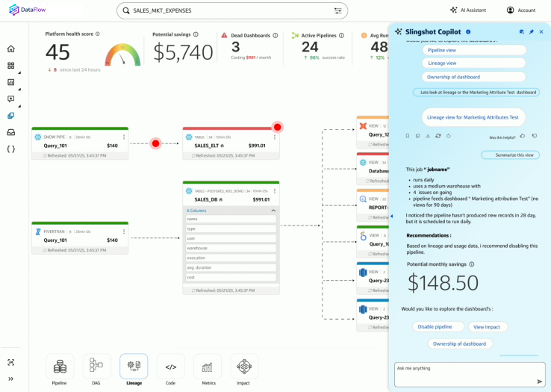
Task: Click Slingshot Copilot info badge
Action: (x=468, y=31)
